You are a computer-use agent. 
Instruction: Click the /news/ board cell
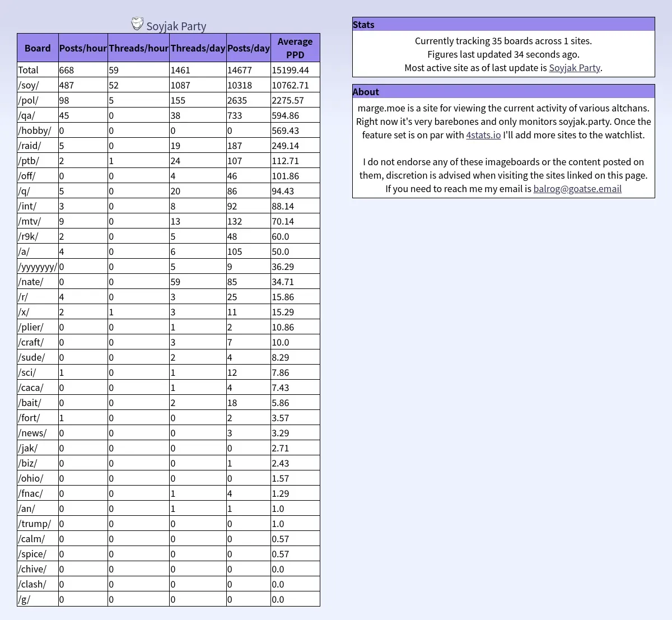point(38,433)
